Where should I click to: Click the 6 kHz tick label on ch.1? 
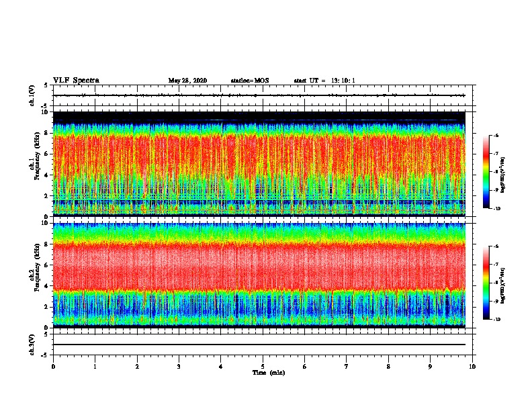(x=46, y=154)
